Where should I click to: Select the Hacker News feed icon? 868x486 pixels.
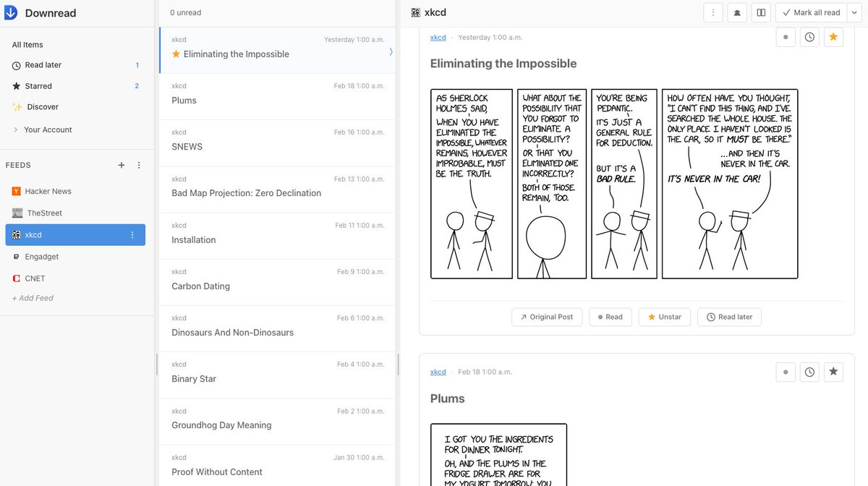(17, 192)
